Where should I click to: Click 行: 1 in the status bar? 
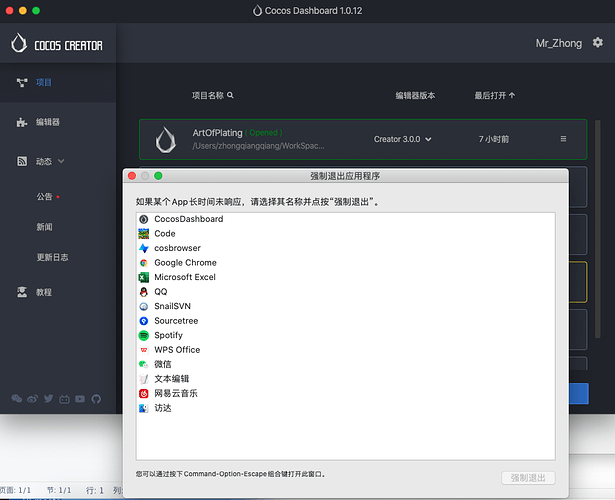coord(95,490)
